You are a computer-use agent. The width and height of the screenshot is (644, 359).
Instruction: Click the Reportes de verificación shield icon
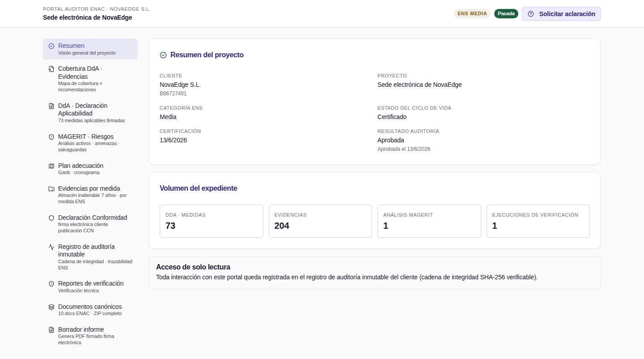click(51, 284)
